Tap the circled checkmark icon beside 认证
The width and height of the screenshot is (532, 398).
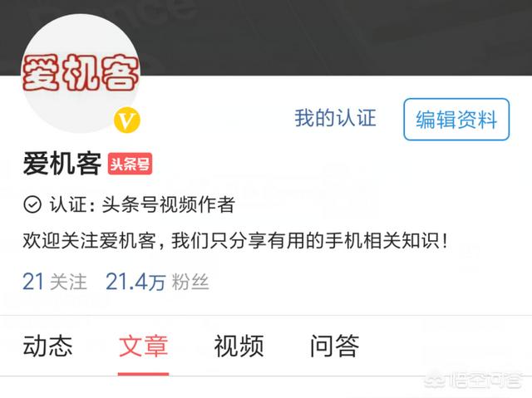32,204
